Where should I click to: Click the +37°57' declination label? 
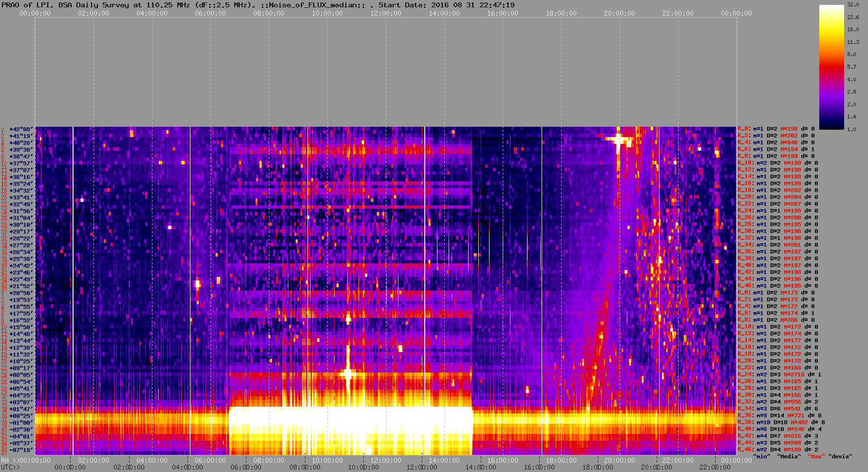[x=21, y=163]
